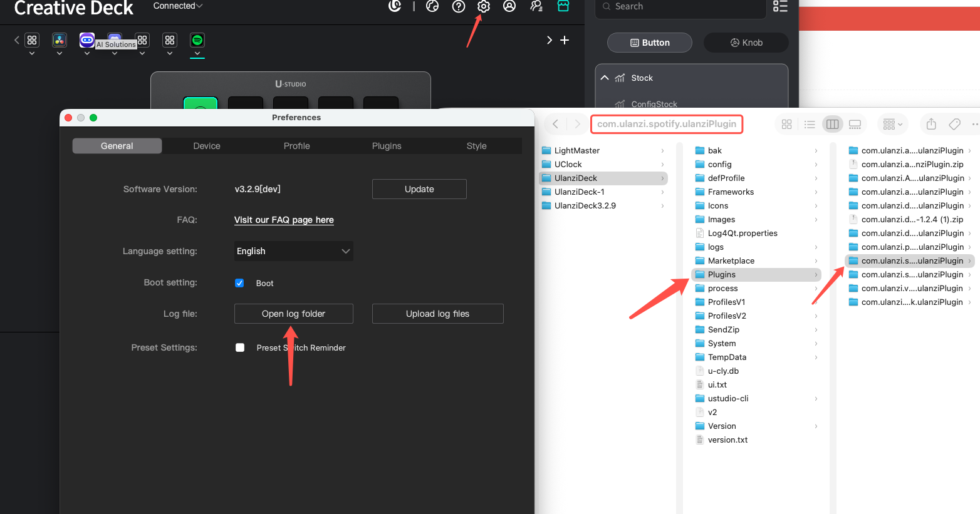Switch Finder to column view

832,124
